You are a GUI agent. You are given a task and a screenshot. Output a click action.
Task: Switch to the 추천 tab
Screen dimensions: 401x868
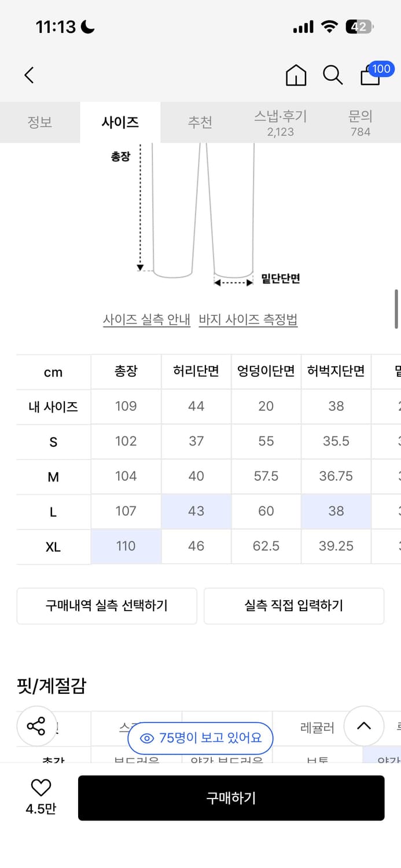point(200,122)
